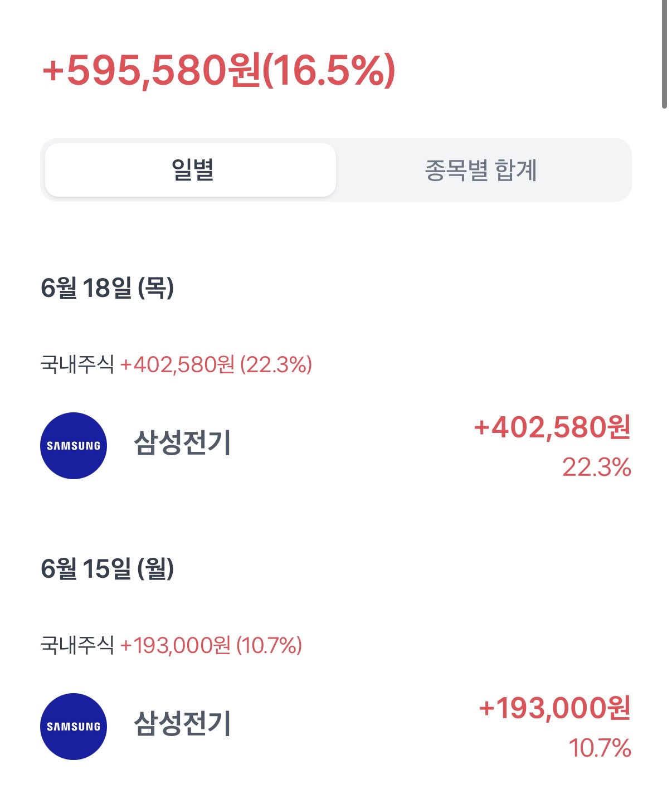
Task: Select the +402,580원 profit amount on the right
Action: click(552, 428)
